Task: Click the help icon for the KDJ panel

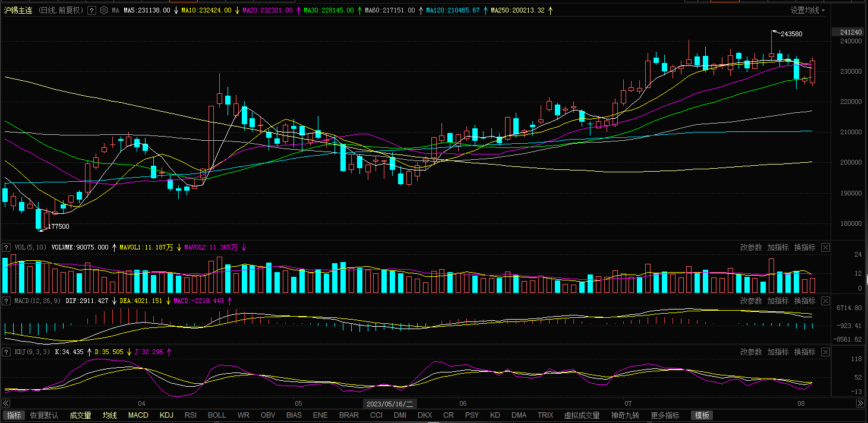Action: point(7,352)
